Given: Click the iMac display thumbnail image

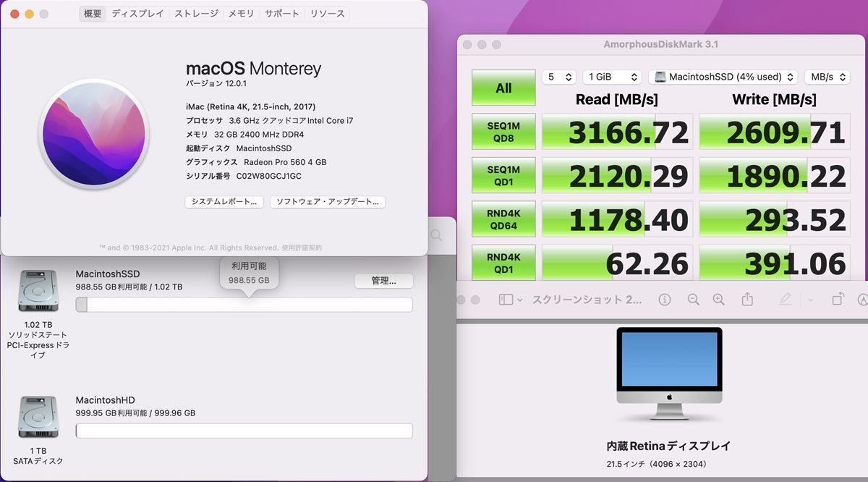Looking at the screenshot, I should pyautogui.click(x=669, y=373).
